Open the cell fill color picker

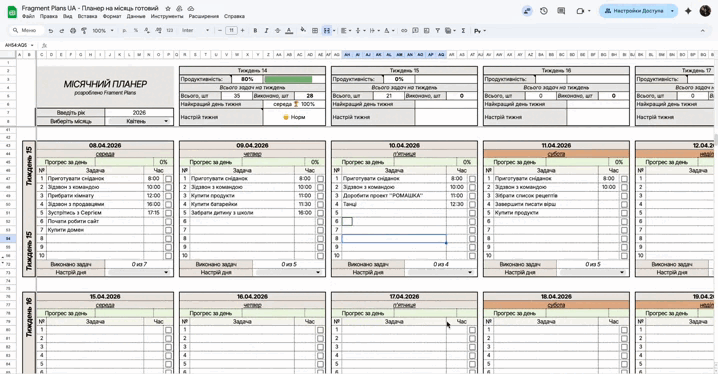(x=303, y=30)
